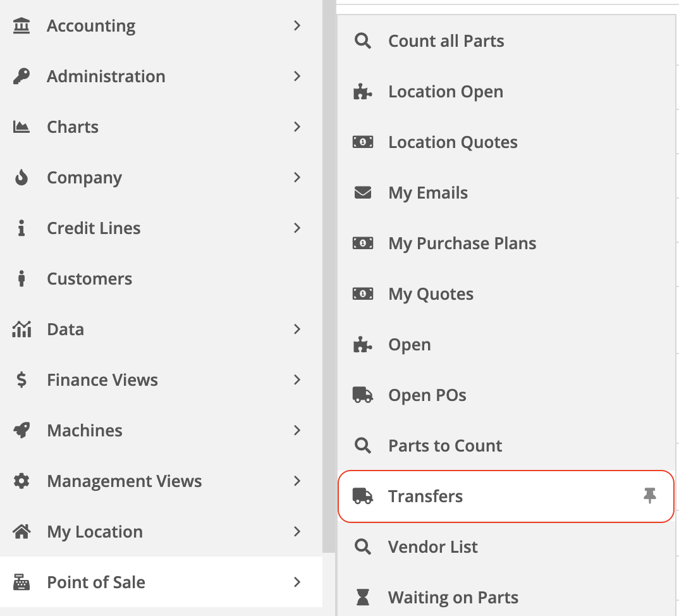
Task: Click the gear icon for Management Views
Action: pos(21,481)
